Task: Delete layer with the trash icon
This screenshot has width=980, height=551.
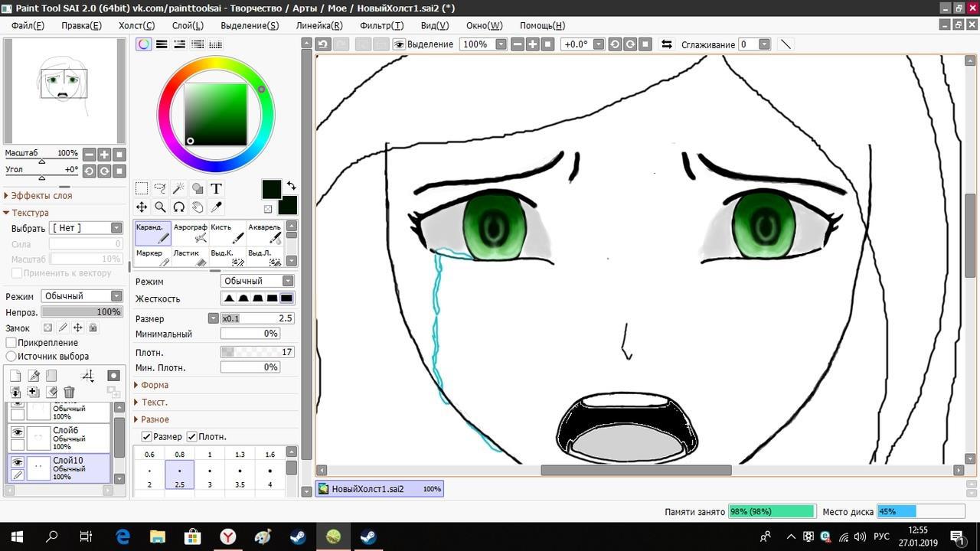Action: click(69, 392)
